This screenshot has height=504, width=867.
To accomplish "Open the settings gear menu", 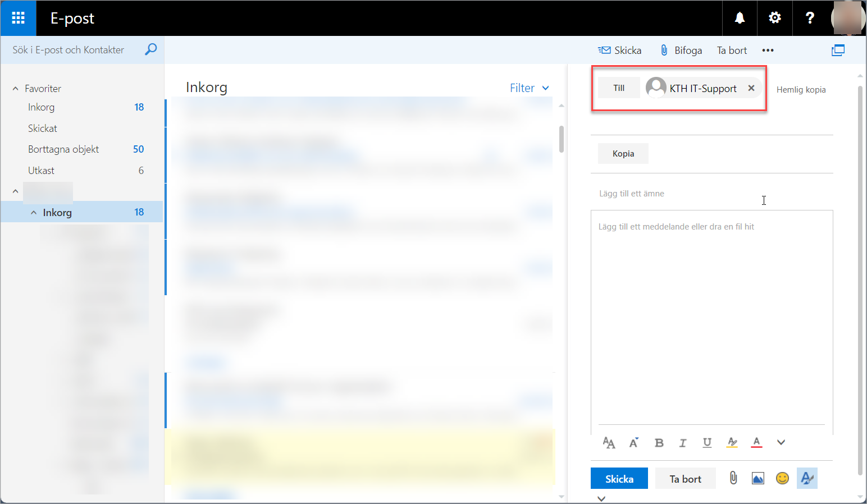I will (775, 18).
